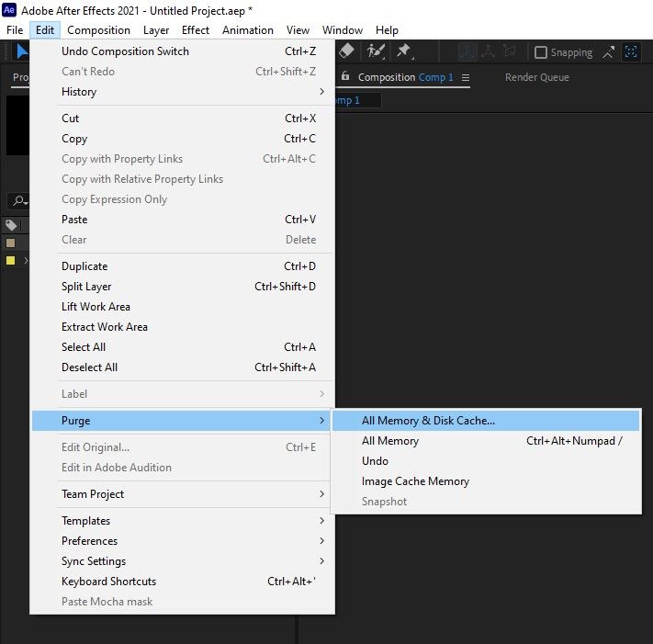Choose Undo Composition Switch
653x644 pixels.
click(x=183, y=51)
